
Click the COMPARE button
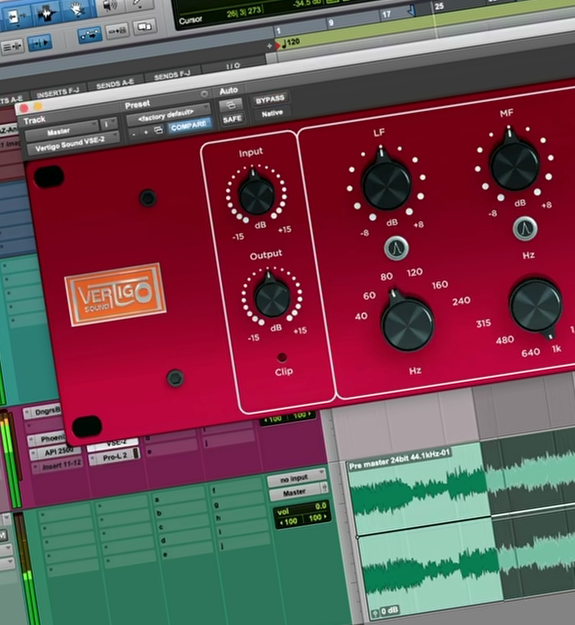pos(189,126)
